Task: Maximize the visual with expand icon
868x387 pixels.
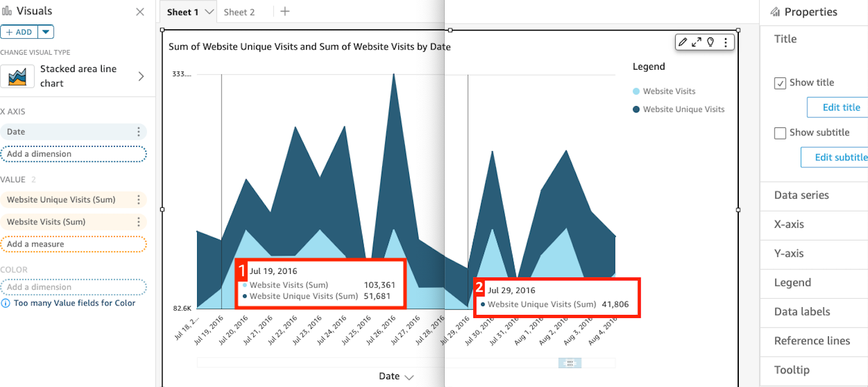Action: (697, 42)
